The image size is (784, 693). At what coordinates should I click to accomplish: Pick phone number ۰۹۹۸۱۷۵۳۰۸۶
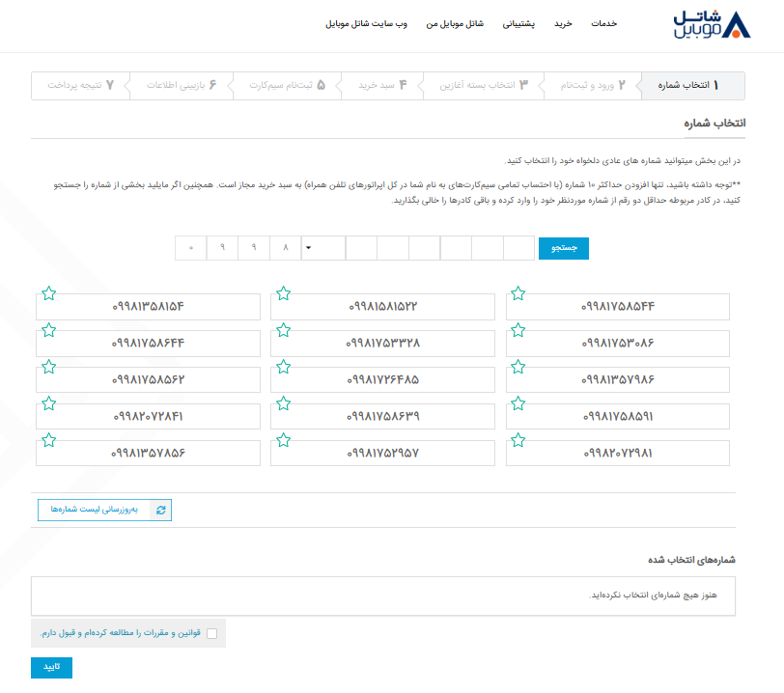pyautogui.click(x=618, y=343)
